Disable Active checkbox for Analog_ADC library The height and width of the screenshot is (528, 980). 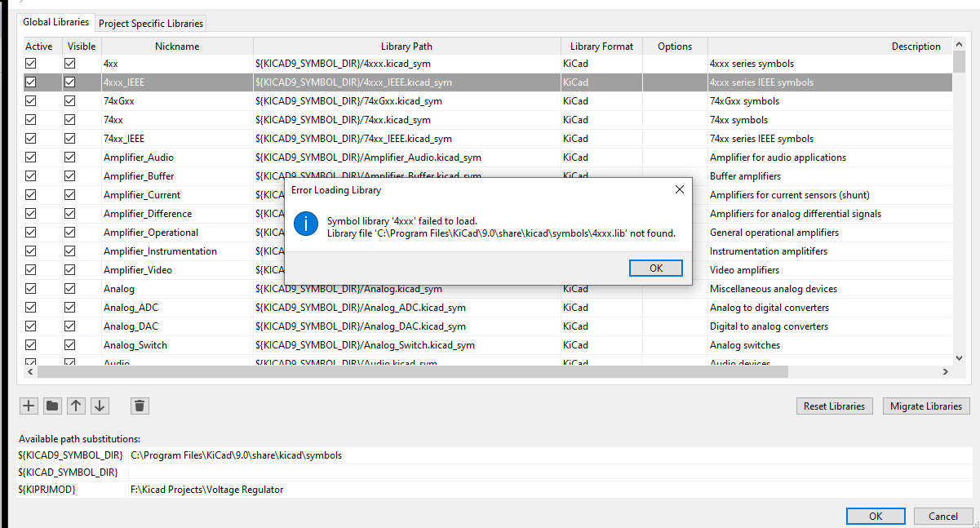31,308
